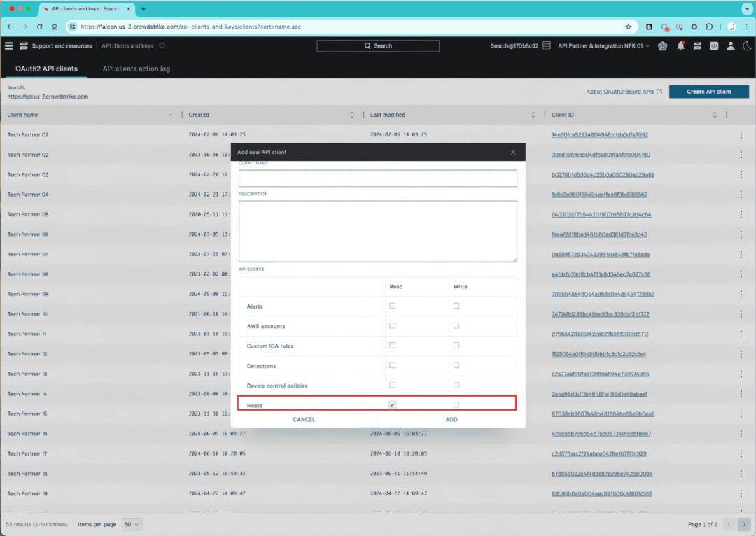This screenshot has height=536, width=756.
Task: Open row actions menu for Tech Partner 18
Action: [x=741, y=474]
